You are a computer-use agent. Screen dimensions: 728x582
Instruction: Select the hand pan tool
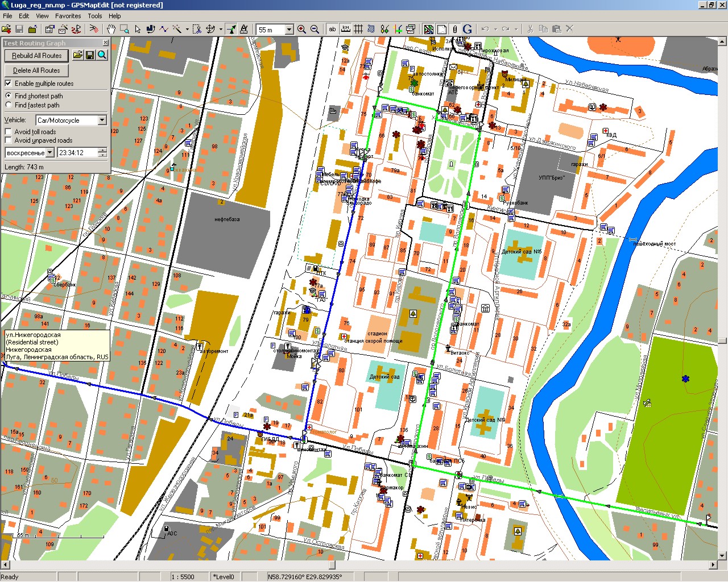(111, 29)
